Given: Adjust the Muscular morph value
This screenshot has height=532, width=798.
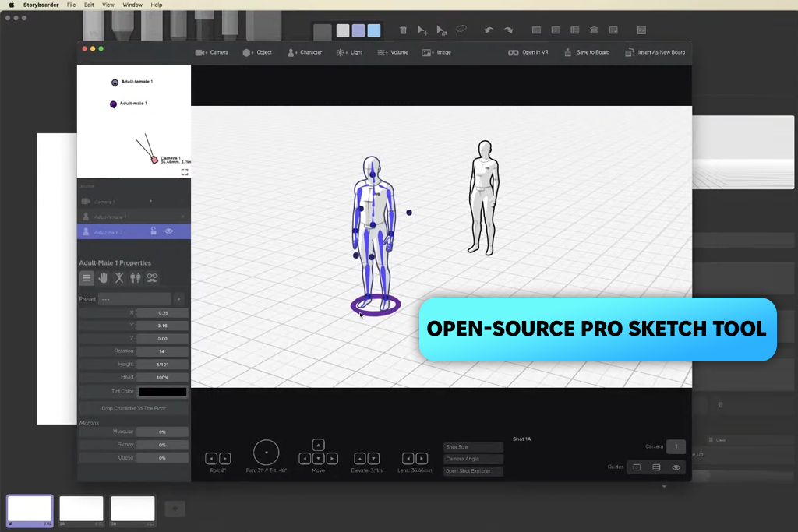Looking at the screenshot, I should point(162,432).
